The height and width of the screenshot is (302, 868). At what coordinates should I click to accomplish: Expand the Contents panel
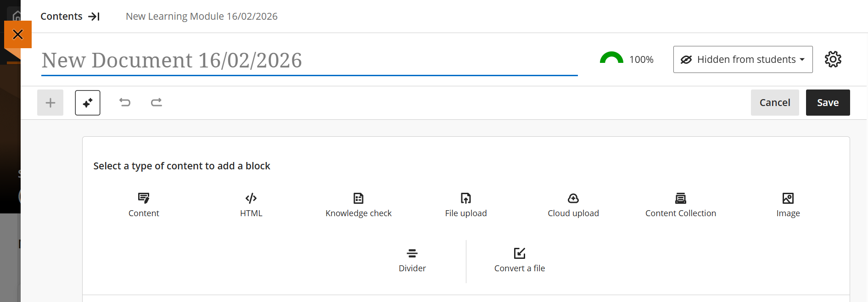70,17
